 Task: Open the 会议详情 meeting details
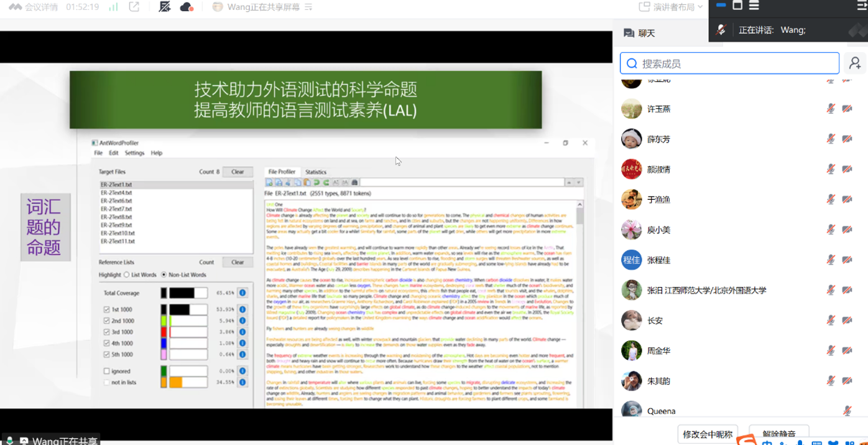[33, 7]
